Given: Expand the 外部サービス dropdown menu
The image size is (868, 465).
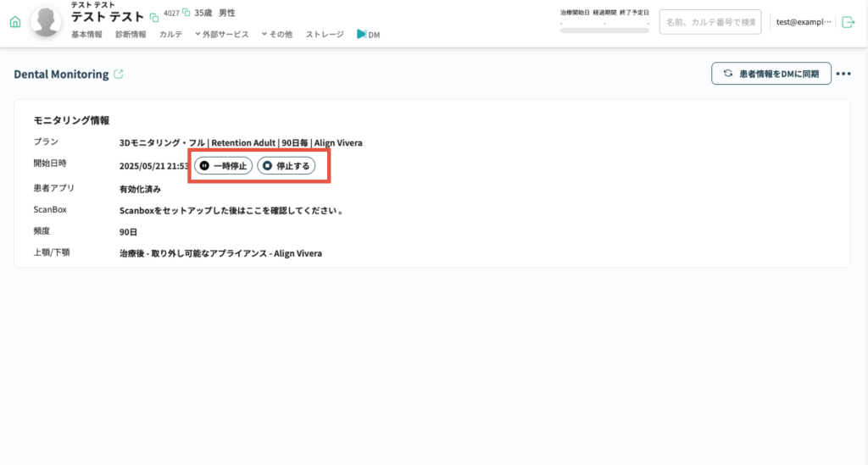Looking at the screenshot, I should pyautogui.click(x=221, y=34).
